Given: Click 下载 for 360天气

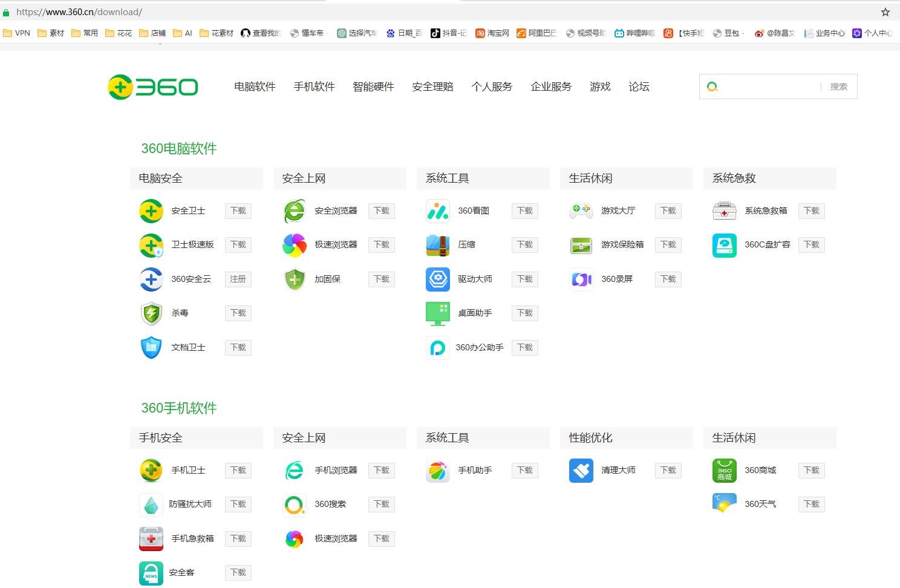Looking at the screenshot, I should [812, 505].
